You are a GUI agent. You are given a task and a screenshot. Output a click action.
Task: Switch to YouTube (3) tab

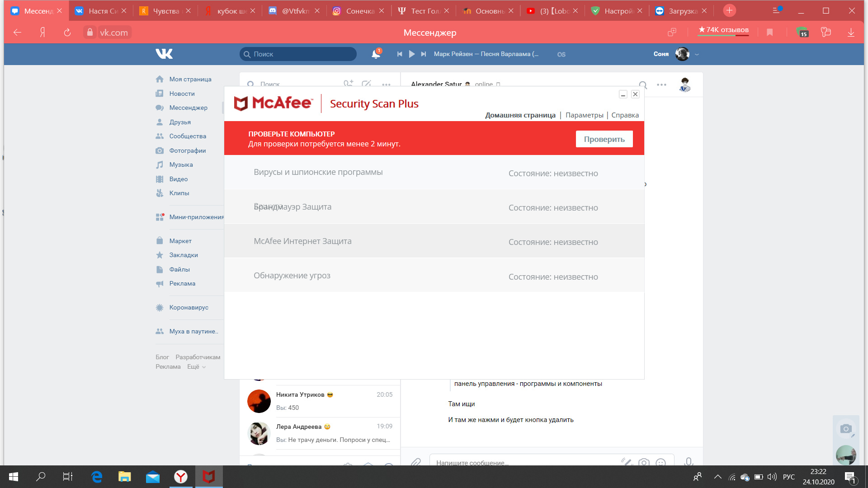[x=552, y=11]
